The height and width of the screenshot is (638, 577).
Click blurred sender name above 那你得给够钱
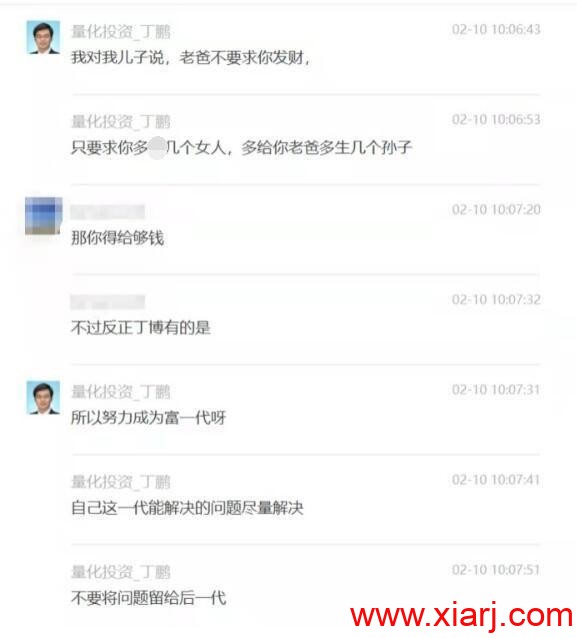(107, 212)
